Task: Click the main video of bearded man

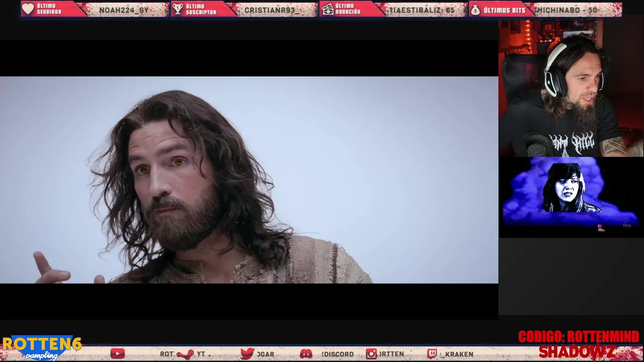Action: click(x=249, y=180)
